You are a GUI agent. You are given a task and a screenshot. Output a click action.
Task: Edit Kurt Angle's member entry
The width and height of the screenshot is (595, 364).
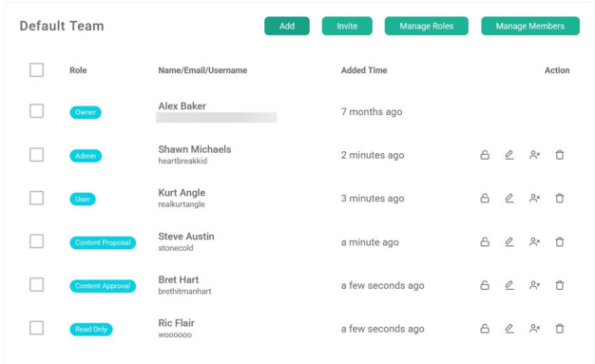(509, 198)
